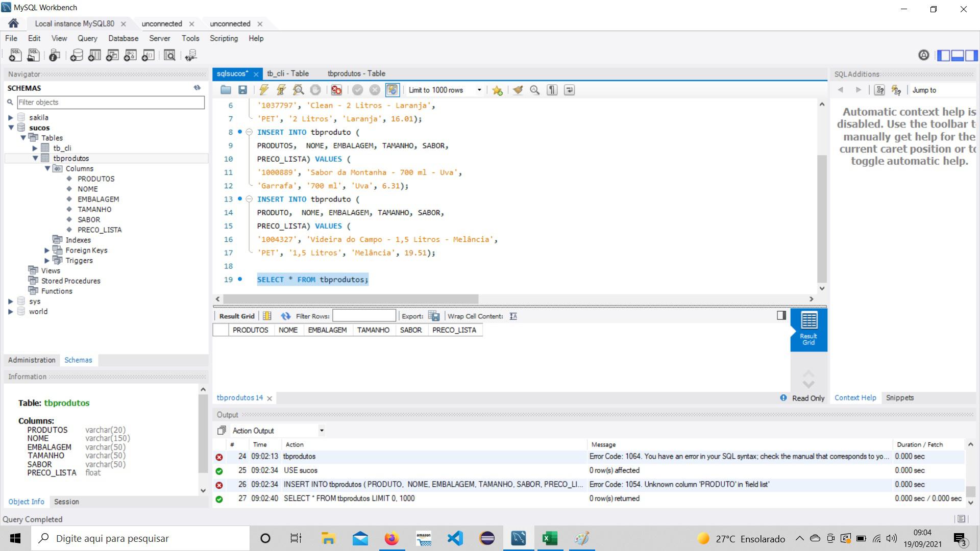
Task: Click the Context Help tab link
Action: pos(855,398)
